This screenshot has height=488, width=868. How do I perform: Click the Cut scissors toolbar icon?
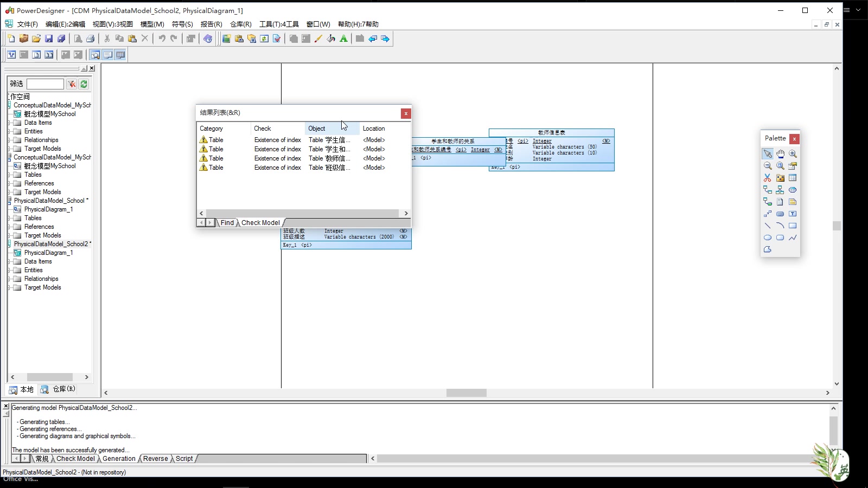[107, 38]
